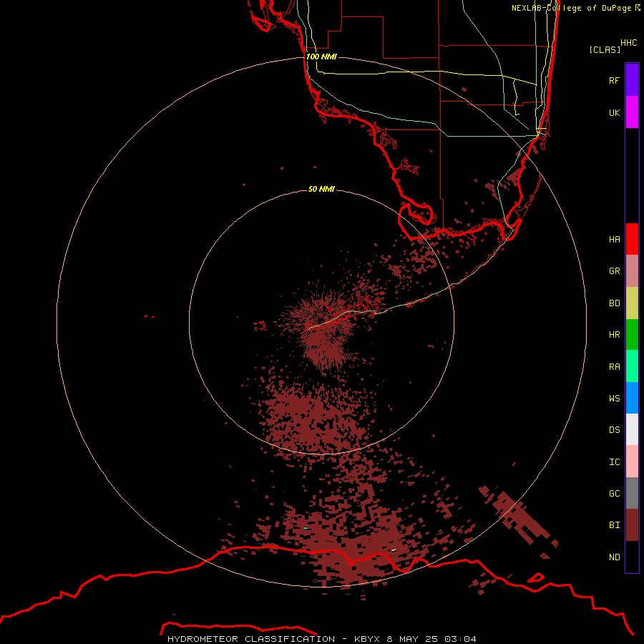
Task: Click the '[CLAS]' legend header text
Action: 605,50
